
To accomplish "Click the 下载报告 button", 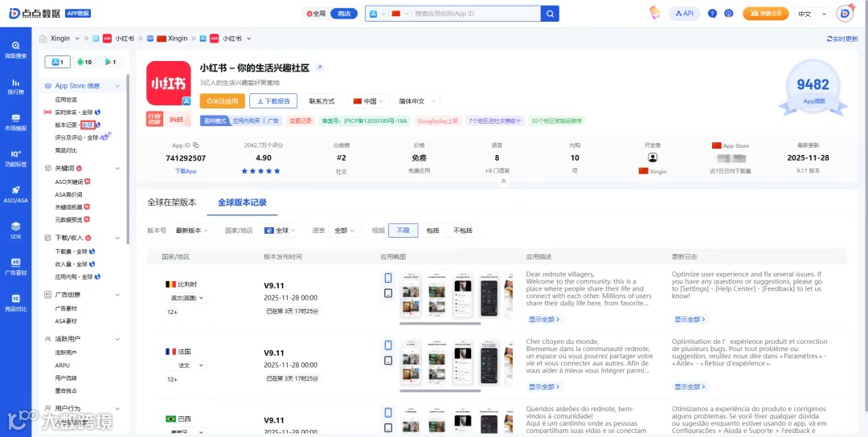I will [x=273, y=101].
